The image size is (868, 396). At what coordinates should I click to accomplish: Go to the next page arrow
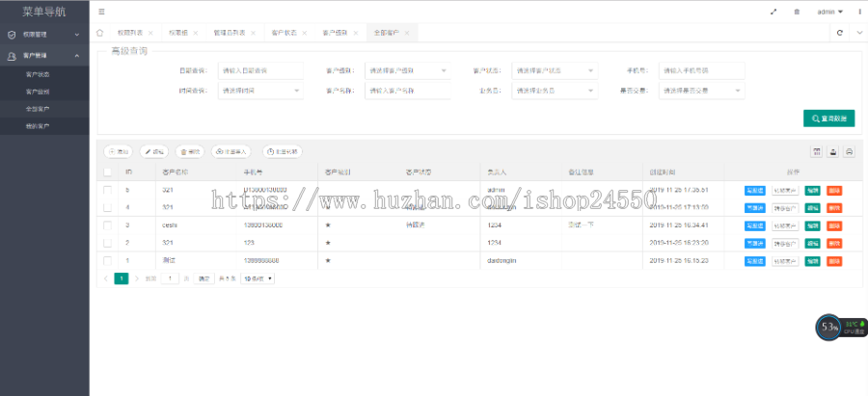pyautogui.click(x=137, y=278)
